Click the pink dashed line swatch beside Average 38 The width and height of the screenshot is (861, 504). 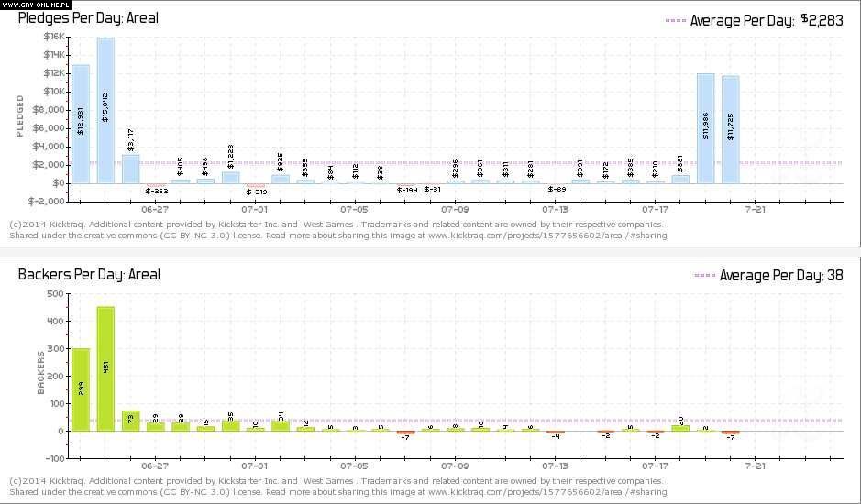704,275
